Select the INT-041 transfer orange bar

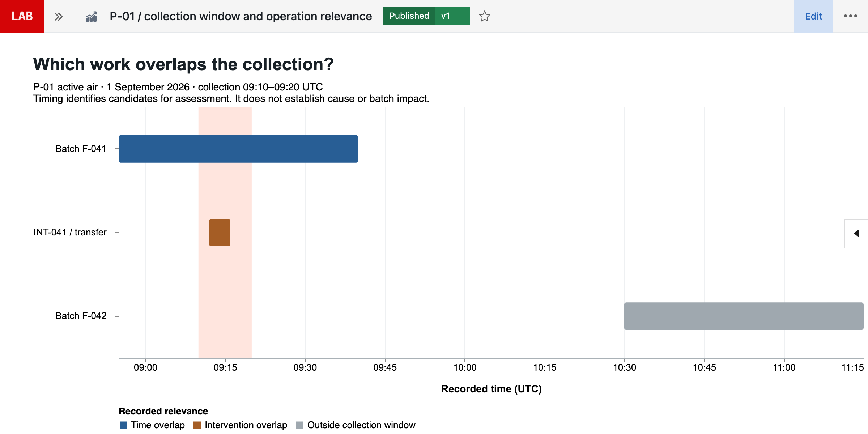220,233
